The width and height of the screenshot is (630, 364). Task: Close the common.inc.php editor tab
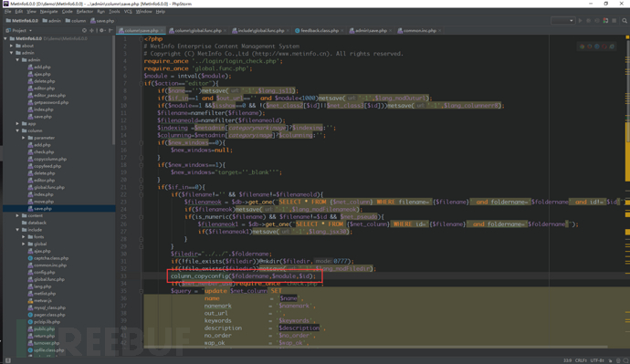pyautogui.click(x=440, y=30)
